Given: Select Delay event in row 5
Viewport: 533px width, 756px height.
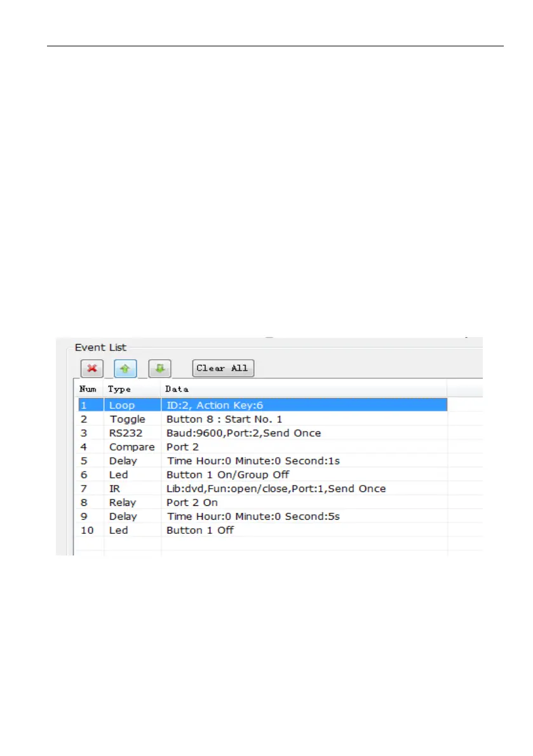Looking at the screenshot, I should [x=263, y=461].
